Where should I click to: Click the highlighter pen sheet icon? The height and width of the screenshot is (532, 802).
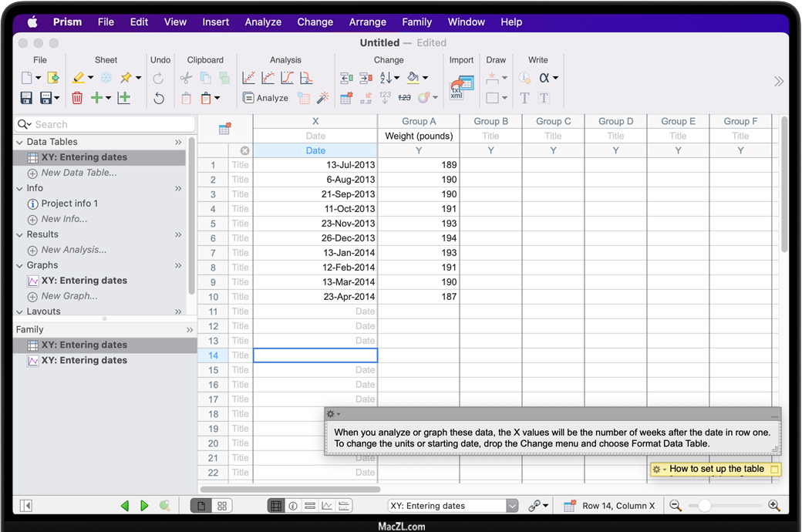tap(78, 78)
